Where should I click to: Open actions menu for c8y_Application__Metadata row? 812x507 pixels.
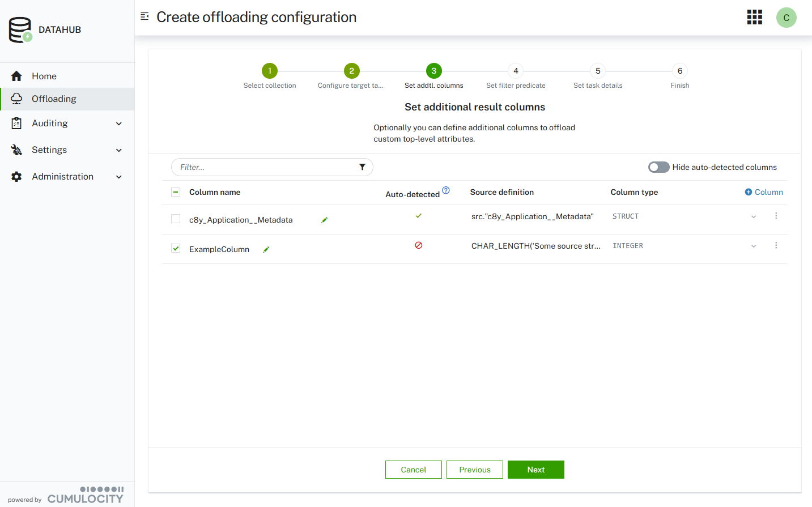pyautogui.click(x=776, y=216)
